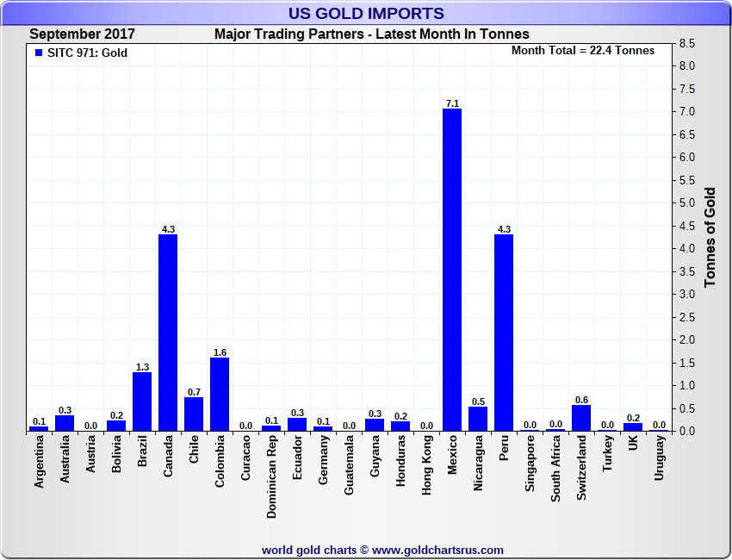Click the Mexico bar labeled 7.1
732x560 pixels.
click(452, 270)
